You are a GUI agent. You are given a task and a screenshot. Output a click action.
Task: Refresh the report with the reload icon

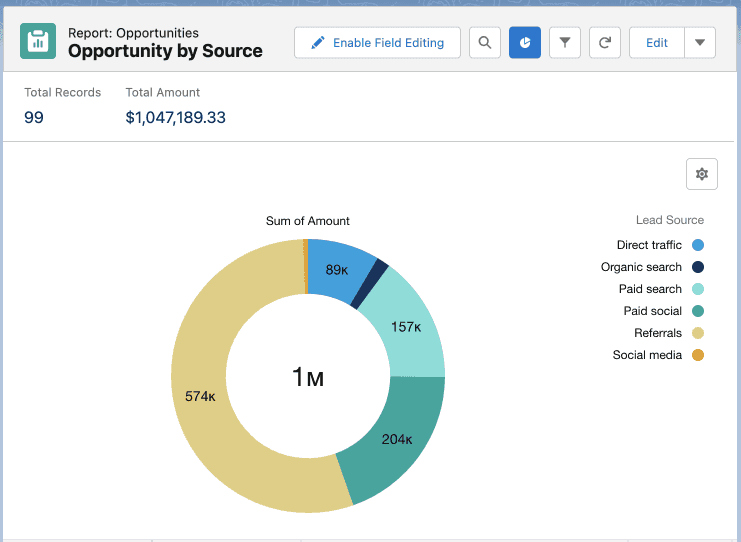pyautogui.click(x=605, y=43)
